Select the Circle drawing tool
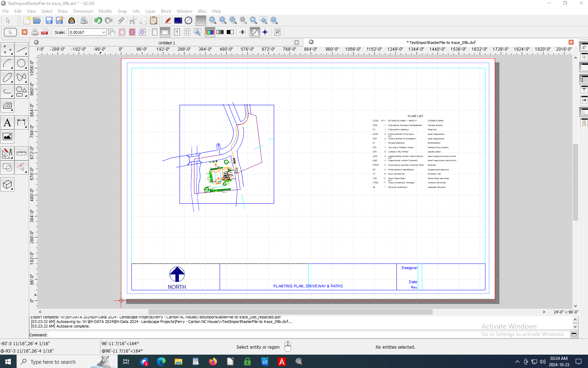The width and height of the screenshot is (588, 368). click(x=21, y=64)
